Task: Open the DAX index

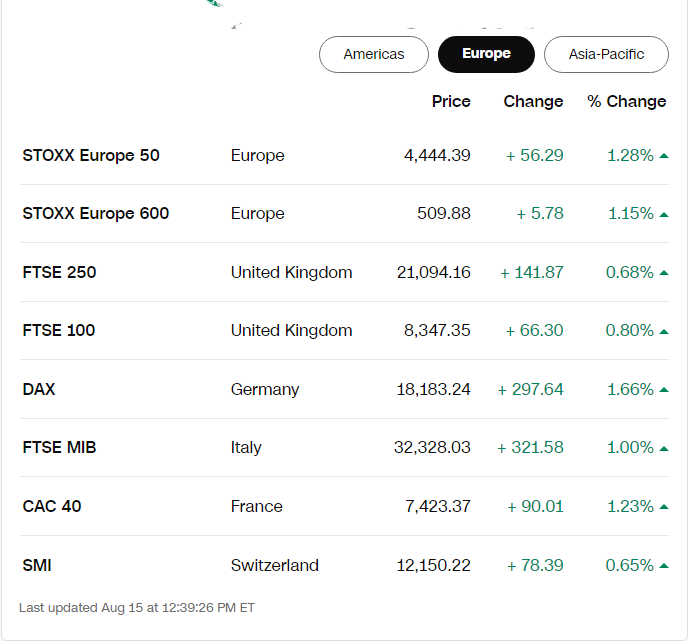Action: pos(39,389)
